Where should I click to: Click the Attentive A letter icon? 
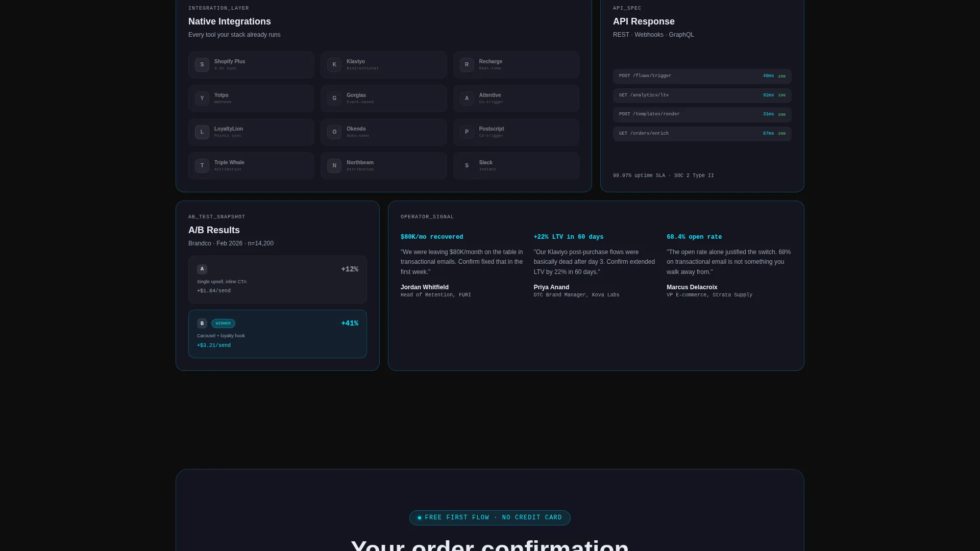[467, 98]
